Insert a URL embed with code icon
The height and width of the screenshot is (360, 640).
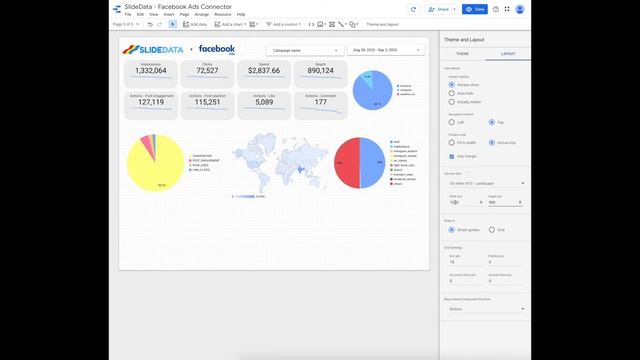311,24
